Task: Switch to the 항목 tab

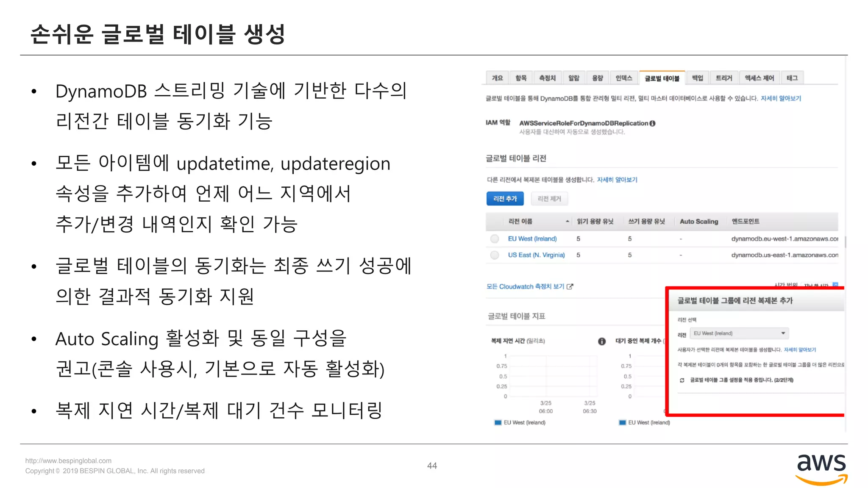Action: coord(521,78)
